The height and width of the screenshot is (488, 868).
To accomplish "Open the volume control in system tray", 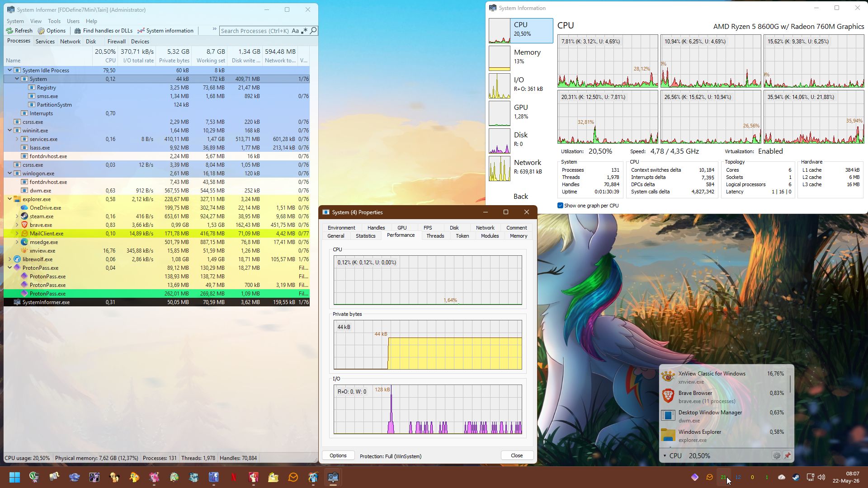I will coord(821,477).
